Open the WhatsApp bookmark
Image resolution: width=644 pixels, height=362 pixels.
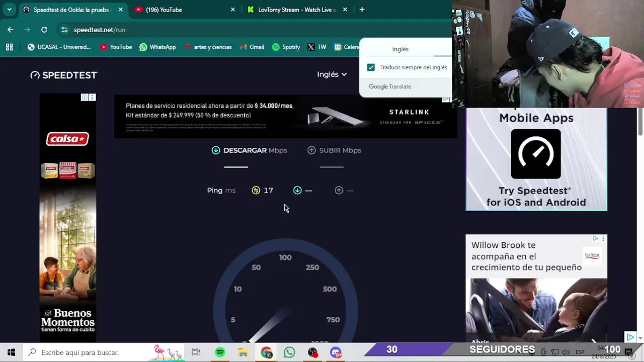click(x=157, y=47)
